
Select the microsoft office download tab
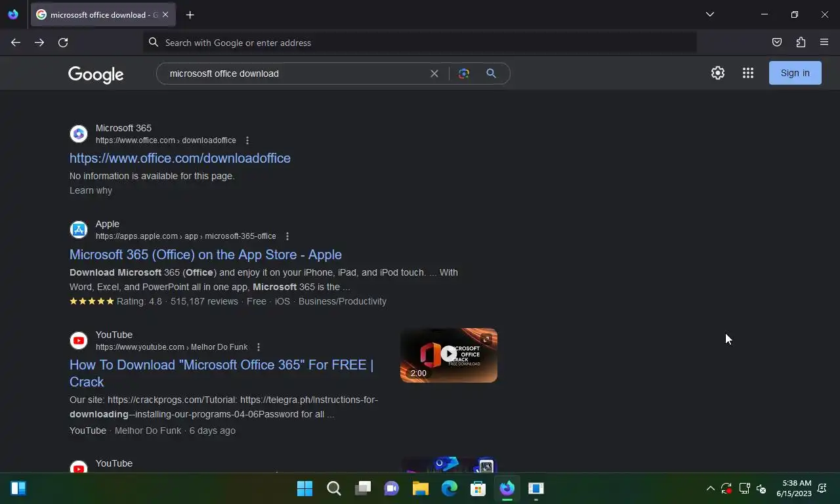(x=103, y=14)
